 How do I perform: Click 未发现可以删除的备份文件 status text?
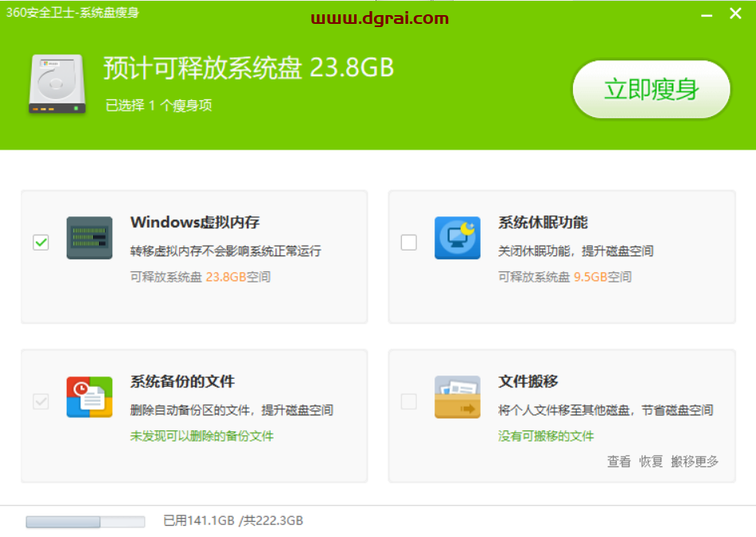tap(201, 436)
